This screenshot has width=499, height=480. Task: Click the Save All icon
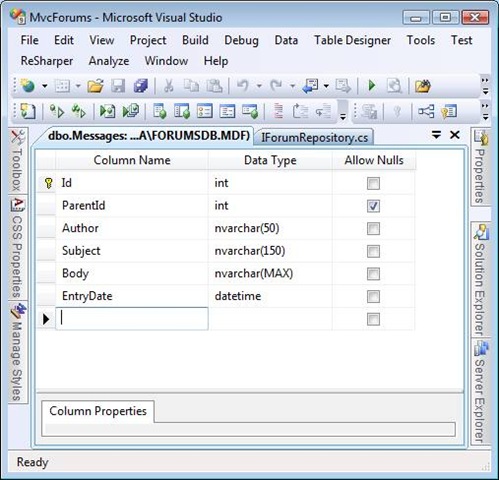click(141, 86)
